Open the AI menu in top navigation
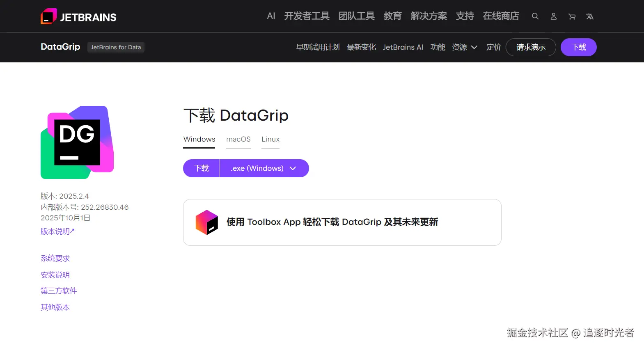This screenshot has height=348, width=644. point(271,16)
